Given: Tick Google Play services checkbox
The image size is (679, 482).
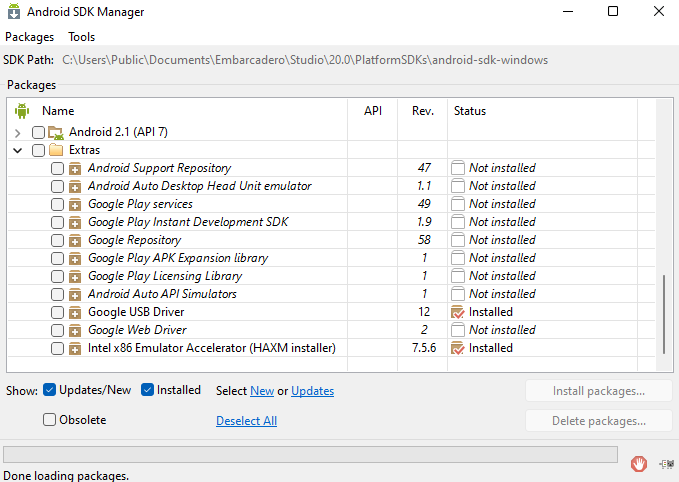Looking at the screenshot, I should click(57, 204).
